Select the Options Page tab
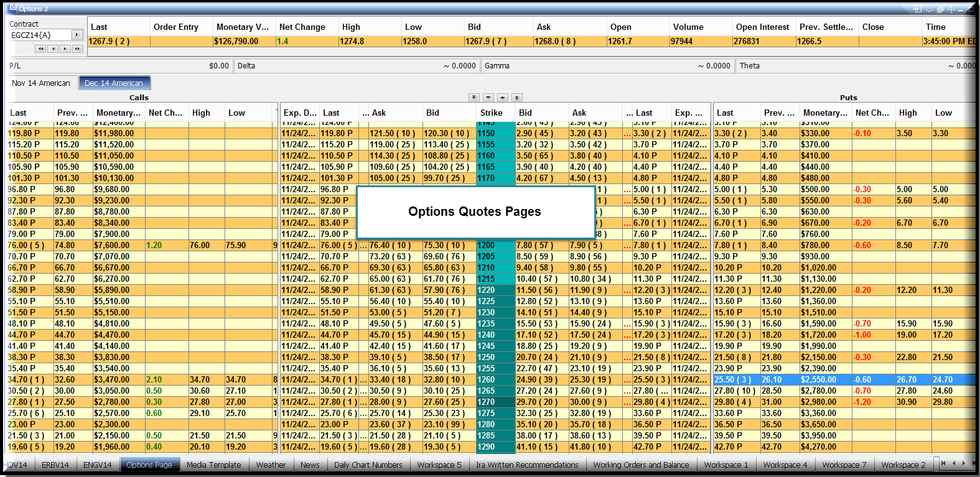The height and width of the screenshot is (477, 980). pos(149,465)
